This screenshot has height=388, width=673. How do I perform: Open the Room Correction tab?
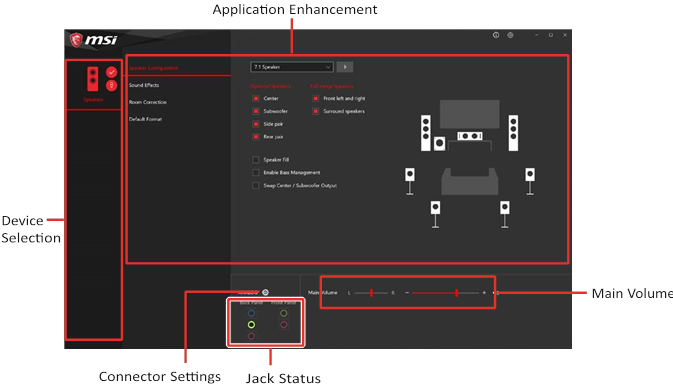coord(148,102)
